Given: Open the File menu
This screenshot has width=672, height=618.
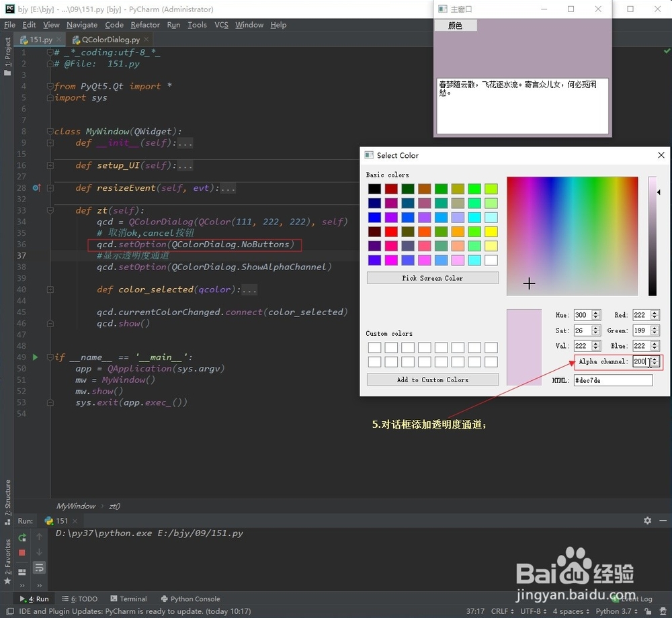Looking at the screenshot, I should click(9, 25).
